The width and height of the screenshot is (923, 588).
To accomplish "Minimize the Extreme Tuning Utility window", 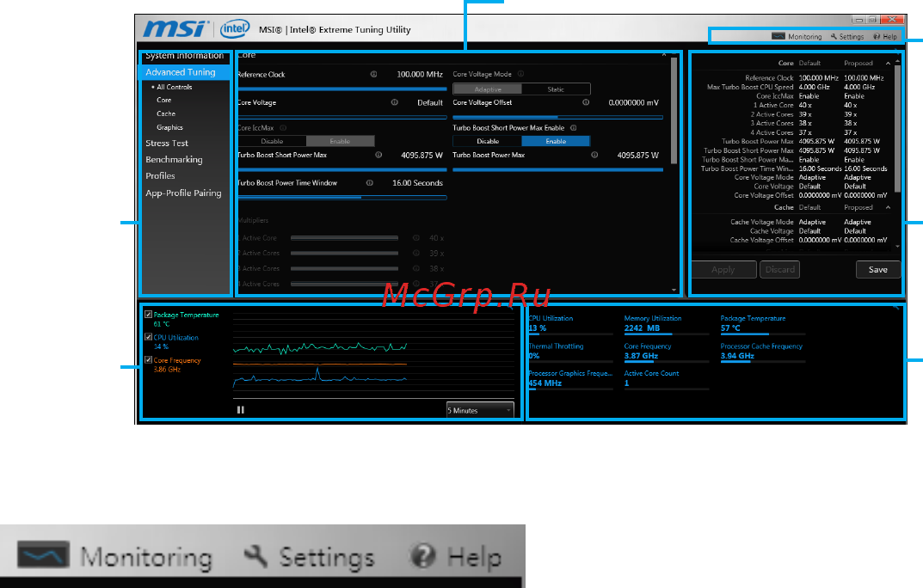I will tap(858, 20).
